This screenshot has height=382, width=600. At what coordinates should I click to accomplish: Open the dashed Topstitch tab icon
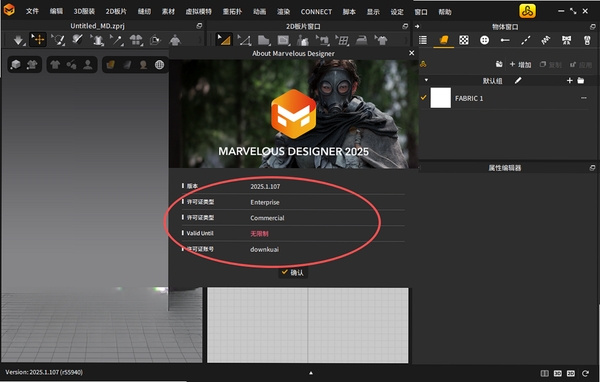point(526,40)
